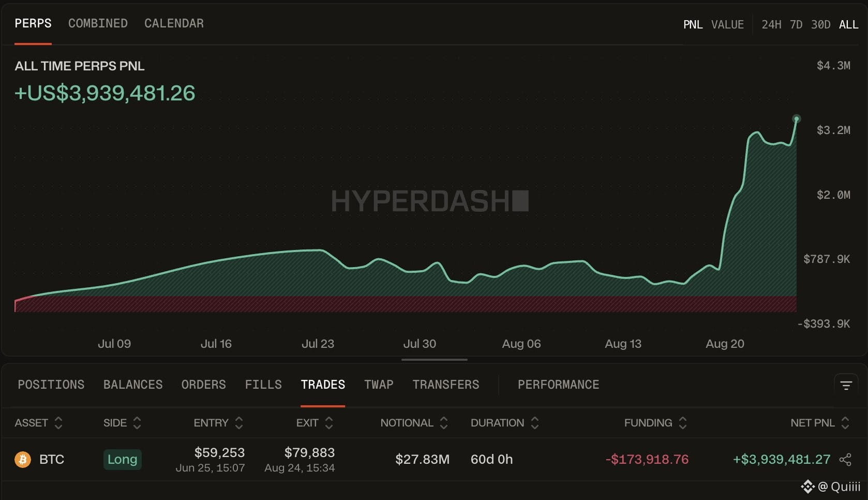Click the orange BTC coin icon
The height and width of the screenshot is (500, 868).
23,459
